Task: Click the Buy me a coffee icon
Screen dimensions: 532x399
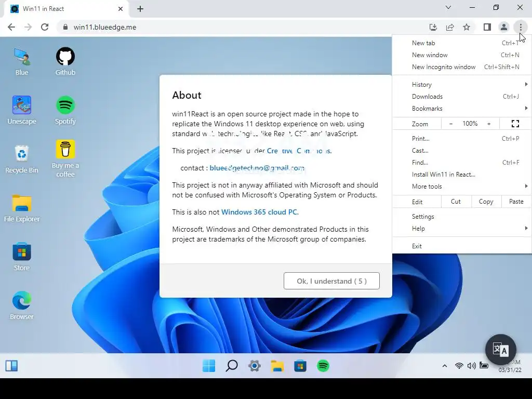Action: pos(65,159)
